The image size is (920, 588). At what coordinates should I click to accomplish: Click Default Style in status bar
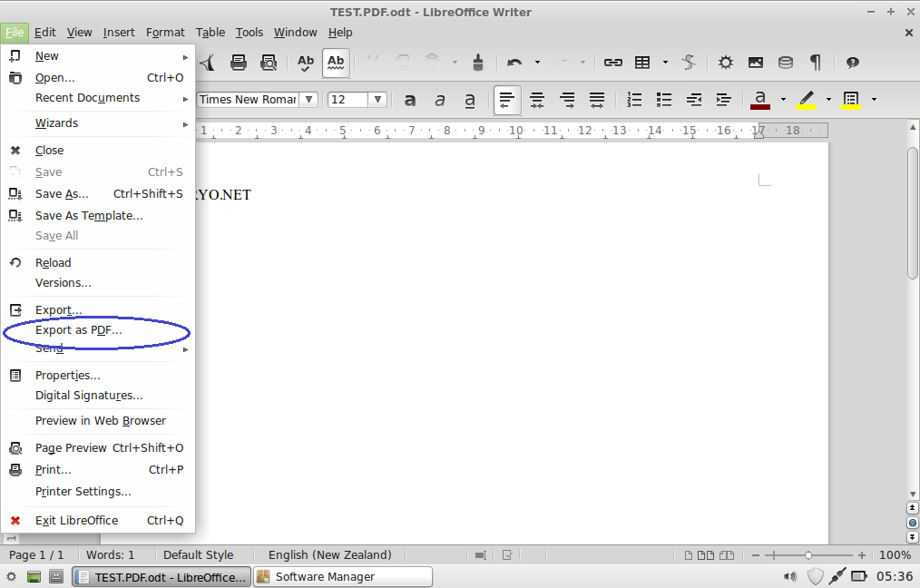click(199, 555)
